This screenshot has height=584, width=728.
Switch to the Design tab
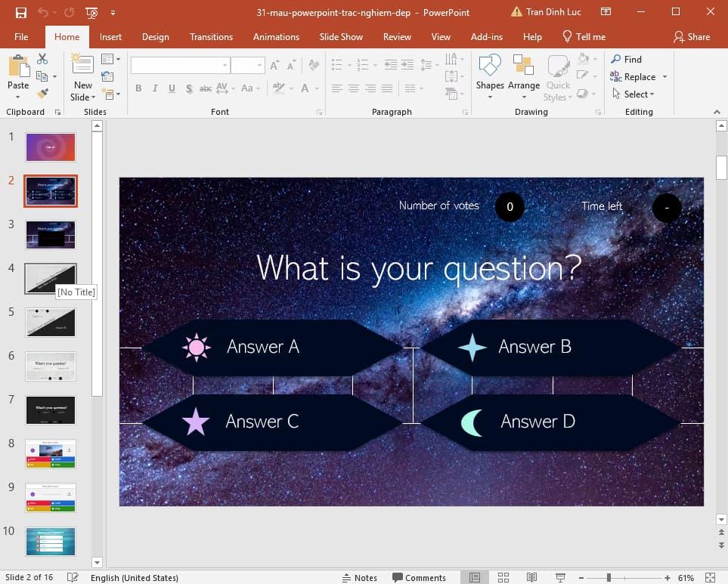155,36
